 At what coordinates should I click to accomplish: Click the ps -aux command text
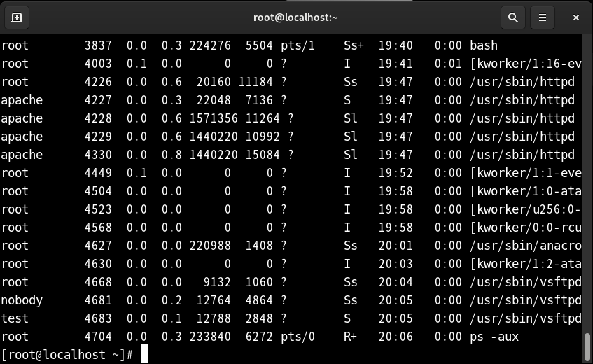pos(494,337)
